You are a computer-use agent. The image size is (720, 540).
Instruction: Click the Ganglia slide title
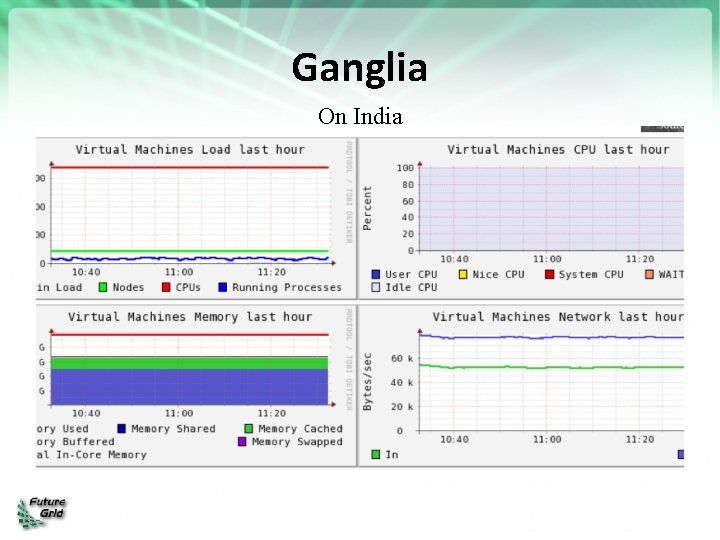360,68
